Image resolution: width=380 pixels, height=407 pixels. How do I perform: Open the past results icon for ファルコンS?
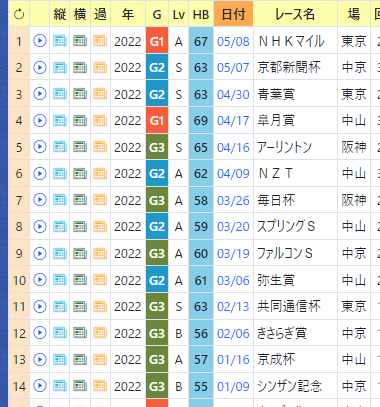pos(100,253)
